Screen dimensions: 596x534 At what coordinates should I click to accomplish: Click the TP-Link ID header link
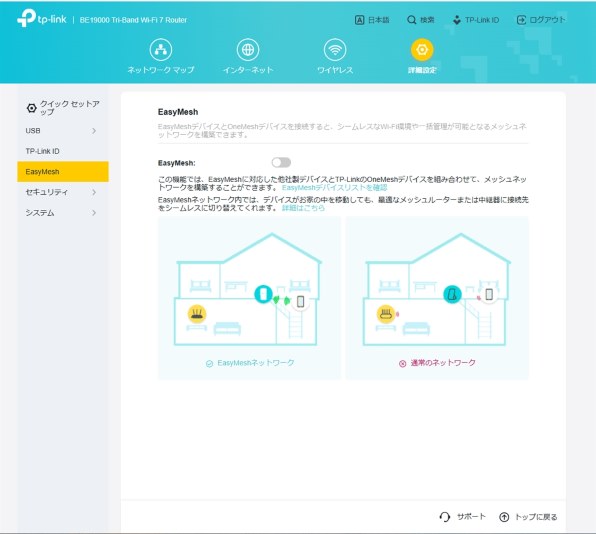click(x=482, y=20)
